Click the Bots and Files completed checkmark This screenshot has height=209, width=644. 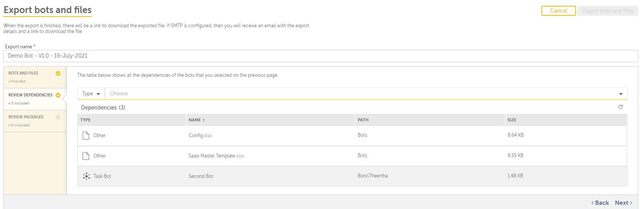point(58,73)
